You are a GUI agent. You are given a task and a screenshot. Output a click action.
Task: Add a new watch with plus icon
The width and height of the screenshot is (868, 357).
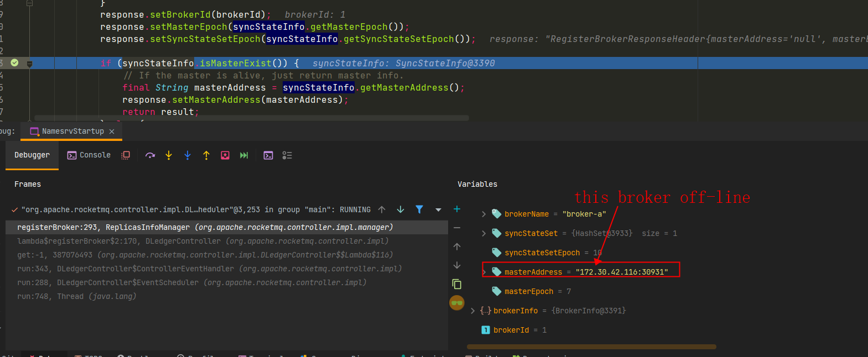tap(457, 209)
